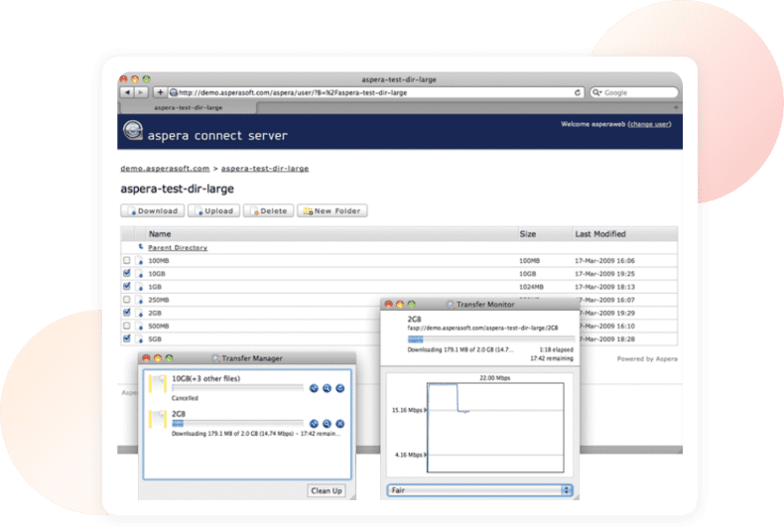Select the aspera-test-dir-large browser tab
The width and height of the screenshot is (784, 532).
tap(189, 106)
